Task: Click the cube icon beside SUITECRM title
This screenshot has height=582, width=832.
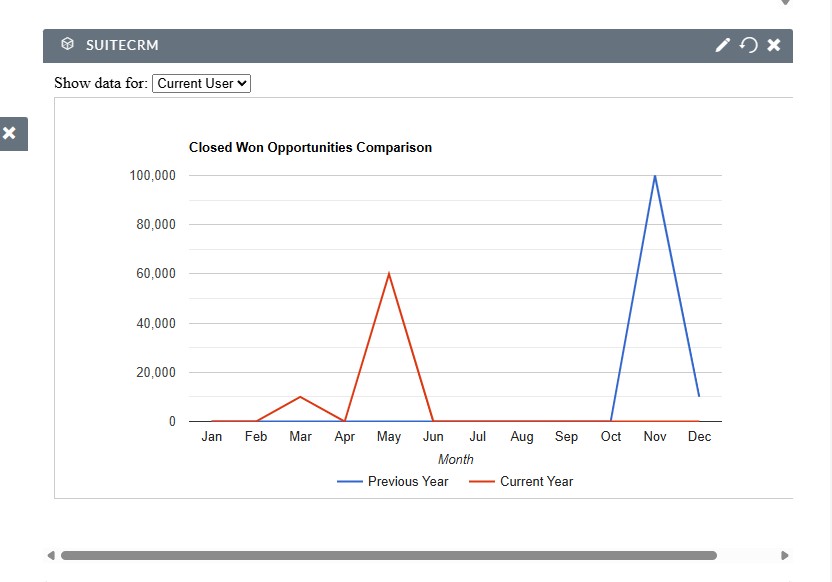Action: pos(67,44)
